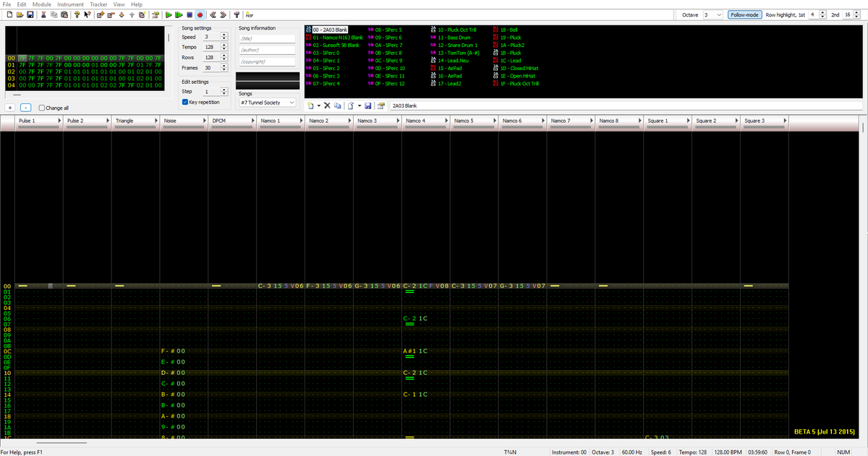Play the song
This screenshot has height=456, width=868.
(x=169, y=14)
